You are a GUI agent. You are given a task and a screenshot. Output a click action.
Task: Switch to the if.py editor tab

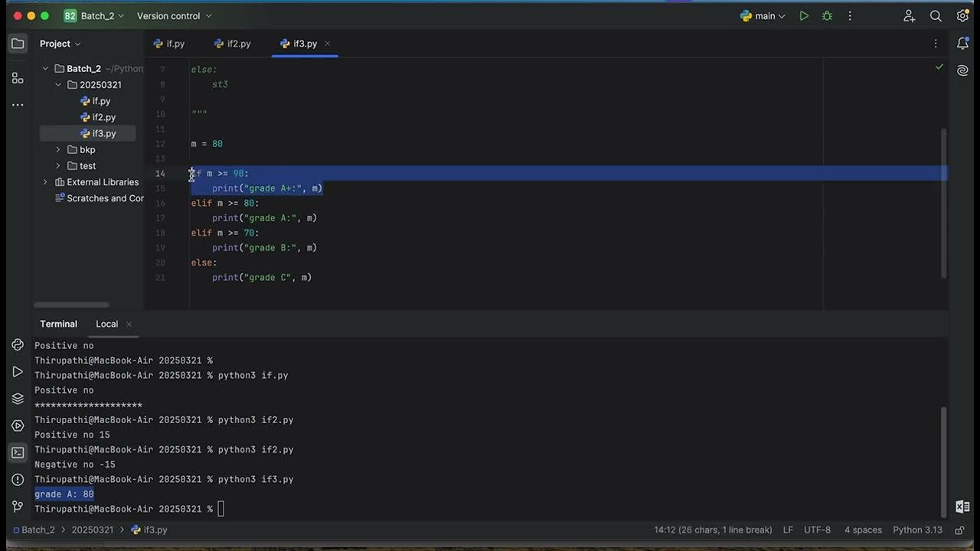[169, 44]
